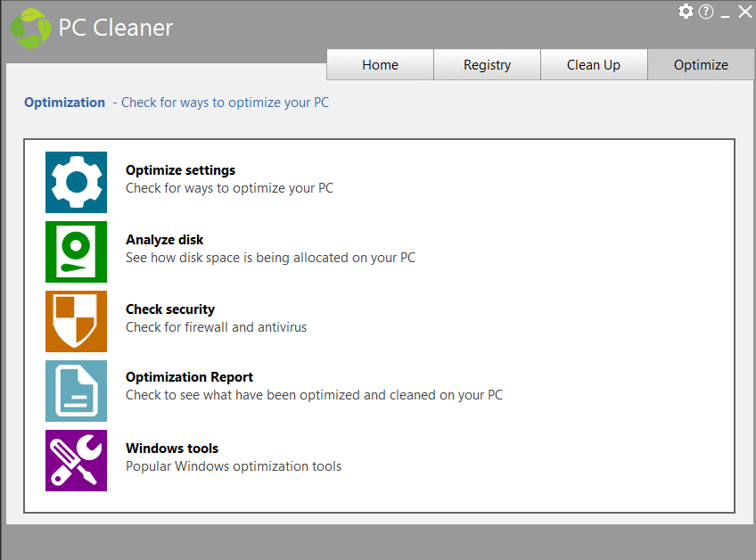Open the Optimization Report document icon
756x560 pixels.
(76, 391)
